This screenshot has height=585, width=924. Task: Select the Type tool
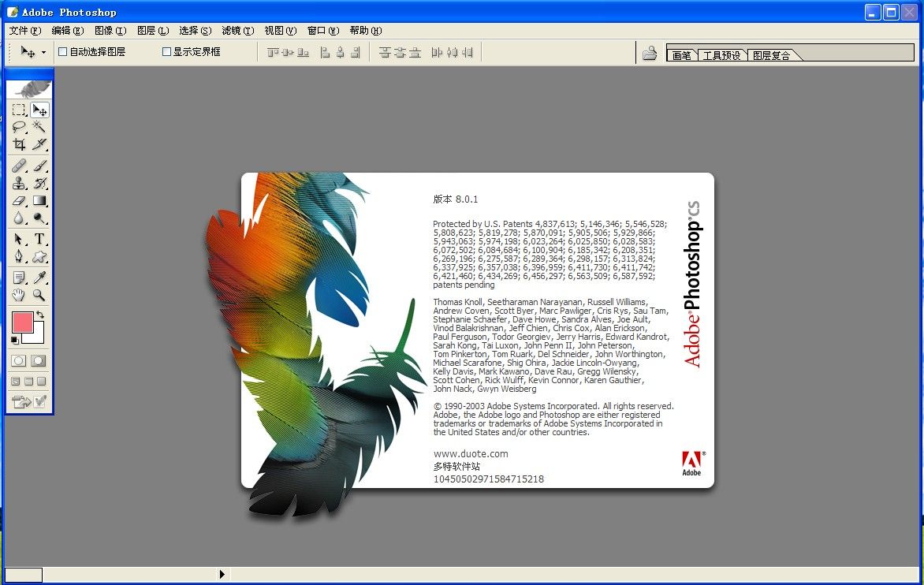(39, 239)
